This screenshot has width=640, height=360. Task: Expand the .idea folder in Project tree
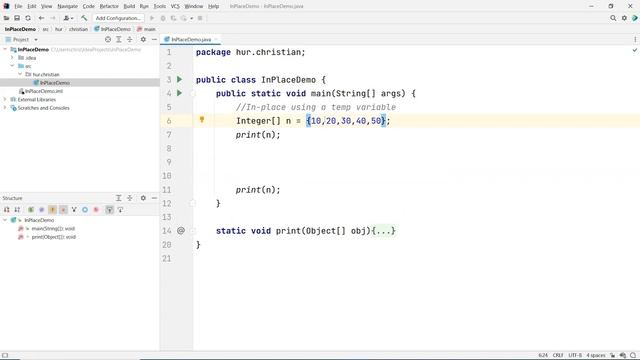(12, 58)
